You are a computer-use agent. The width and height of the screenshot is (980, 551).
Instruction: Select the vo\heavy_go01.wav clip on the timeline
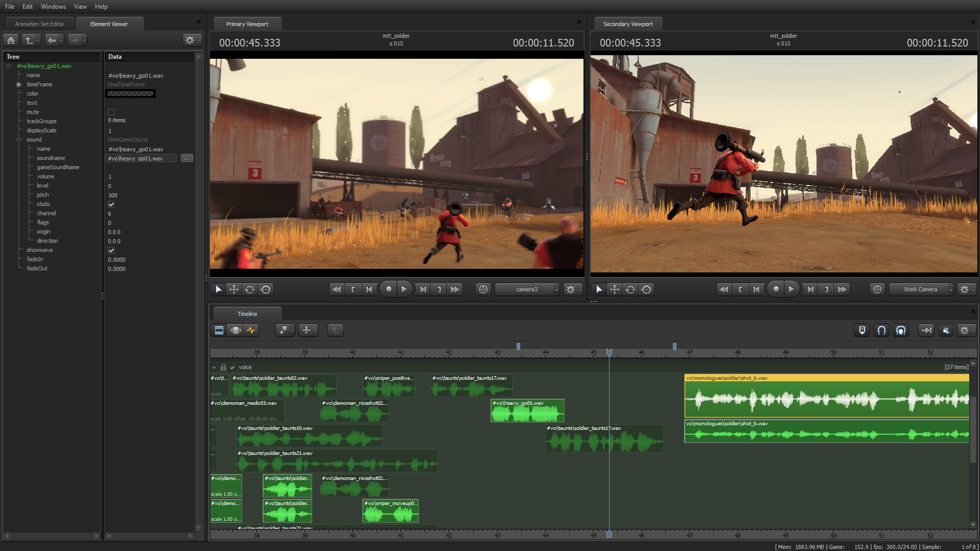[x=527, y=410]
